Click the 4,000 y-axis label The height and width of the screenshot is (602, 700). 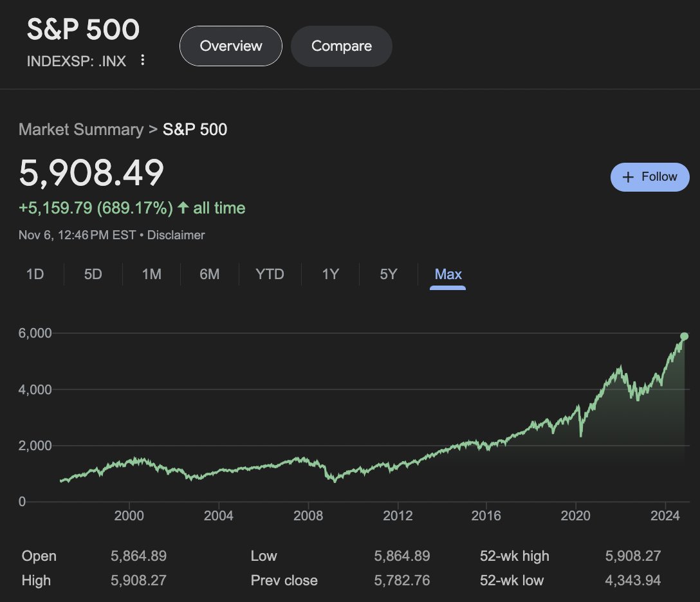tap(35, 390)
